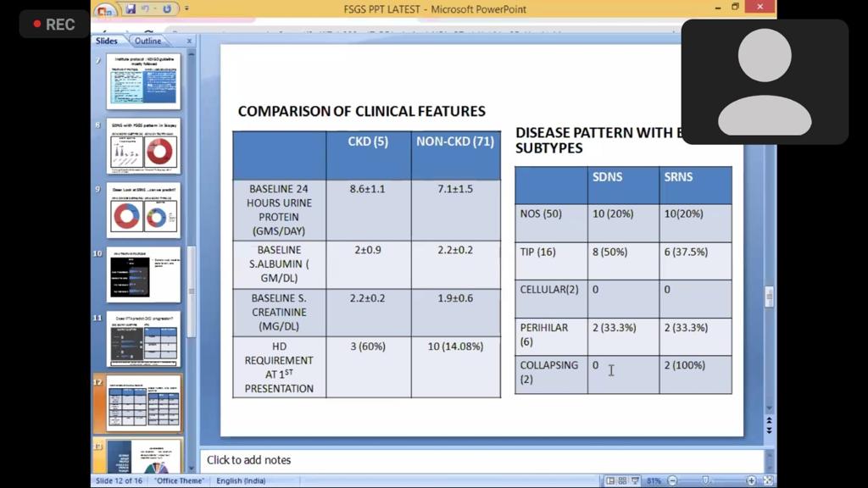868x488 pixels.
Task: Start Slide Show from status bar
Action: click(636, 481)
